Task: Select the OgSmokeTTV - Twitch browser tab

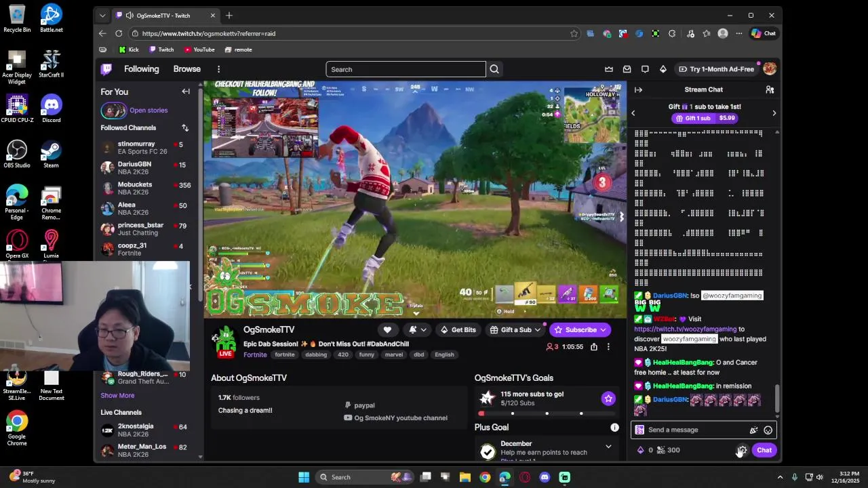Action: point(165,16)
